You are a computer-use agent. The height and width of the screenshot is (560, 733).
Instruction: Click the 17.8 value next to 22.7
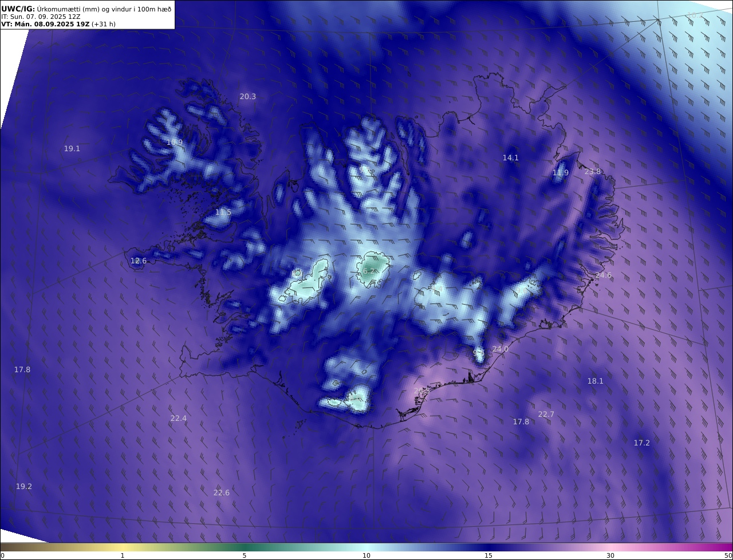521,421
